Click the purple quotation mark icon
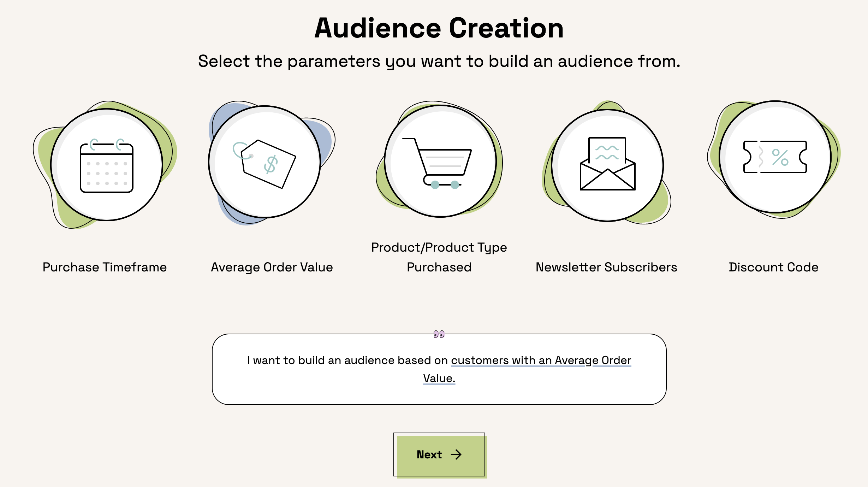 coord(439,334)
